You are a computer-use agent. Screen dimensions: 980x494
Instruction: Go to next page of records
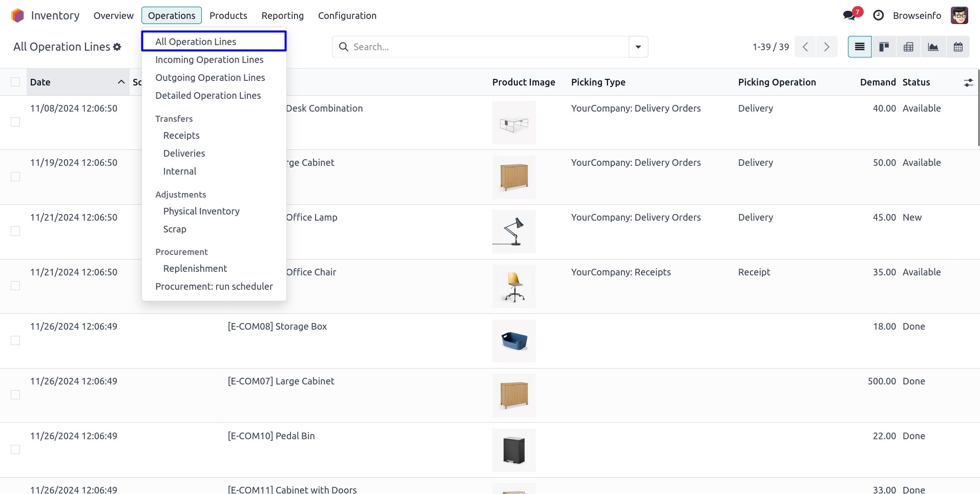tap(826, 47)
